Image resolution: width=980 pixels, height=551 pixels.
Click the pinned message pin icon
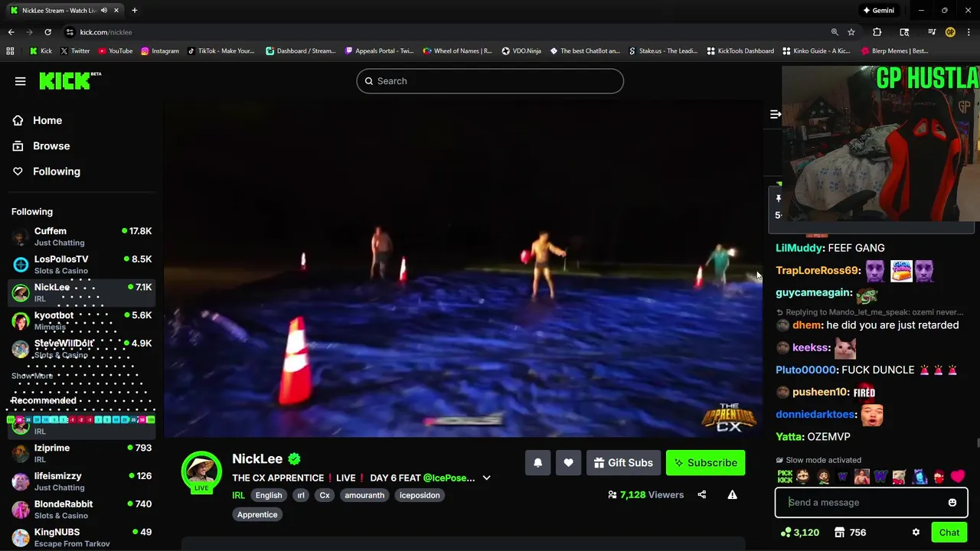pyautogui.click(x=778, y=198)
